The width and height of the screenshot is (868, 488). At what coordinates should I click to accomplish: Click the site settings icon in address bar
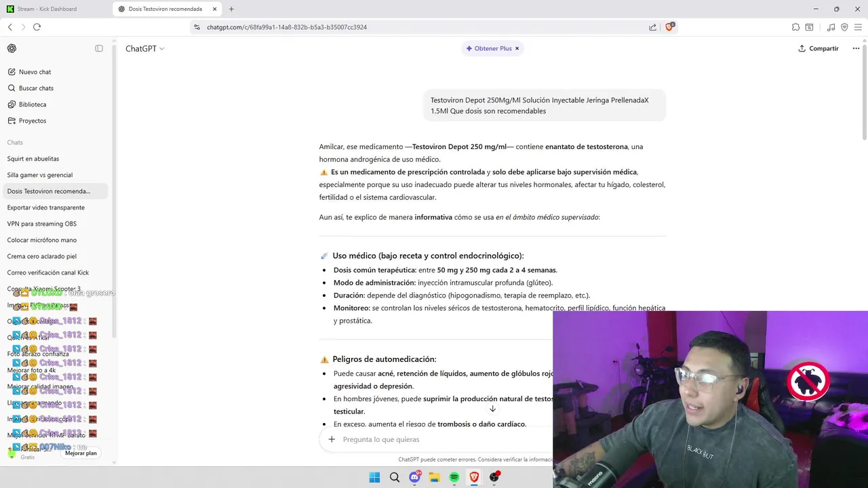click(197, 27)
